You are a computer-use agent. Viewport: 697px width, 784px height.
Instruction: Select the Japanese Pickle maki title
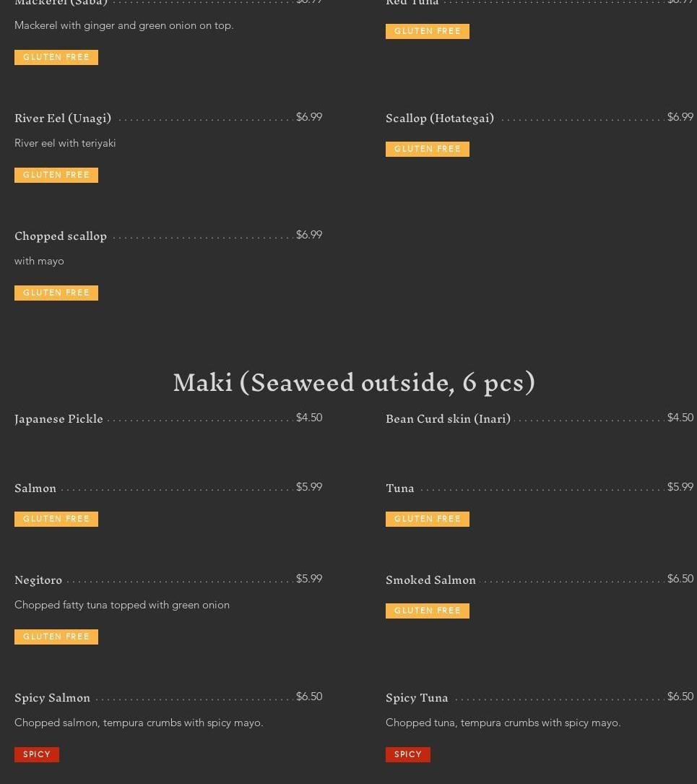click(59, 418)
